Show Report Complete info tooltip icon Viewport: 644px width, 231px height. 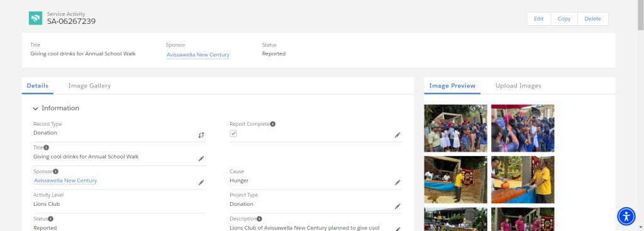273,124
